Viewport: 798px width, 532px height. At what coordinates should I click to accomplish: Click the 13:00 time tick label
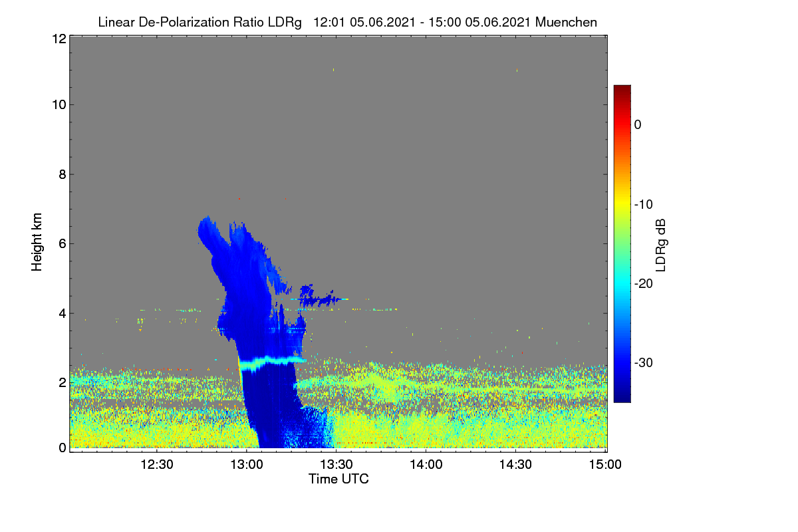point(247,465)
